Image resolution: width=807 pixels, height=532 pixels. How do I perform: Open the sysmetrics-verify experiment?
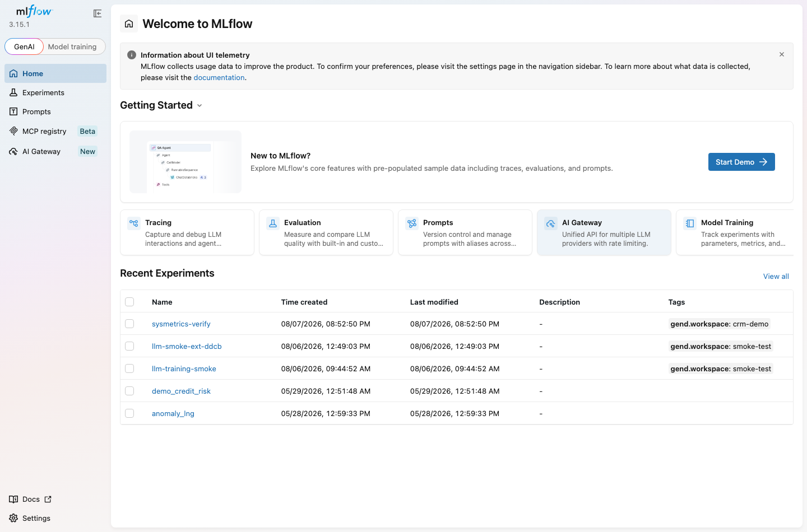181,324
